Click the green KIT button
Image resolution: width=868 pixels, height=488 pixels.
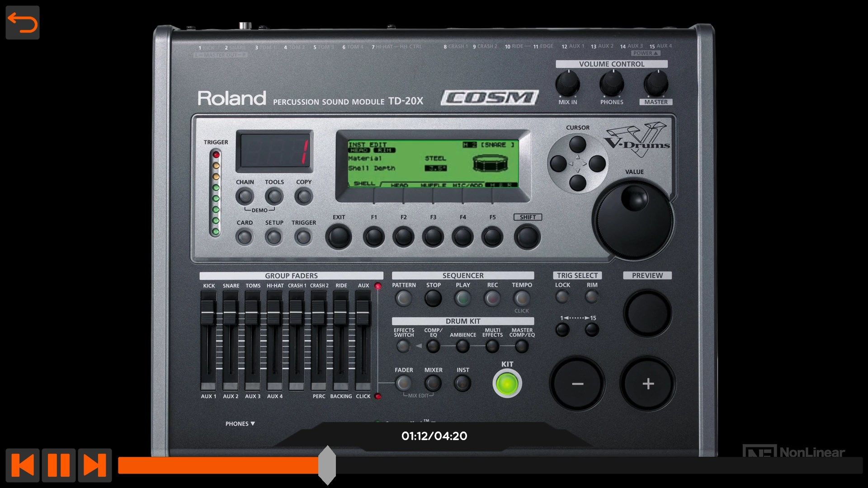pyautogui.click(x=507, y=384)
